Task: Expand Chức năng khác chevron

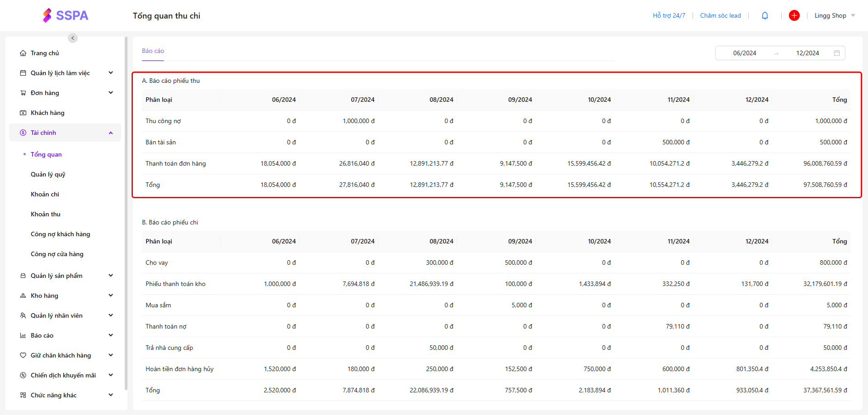Action: tap(111, 395)
